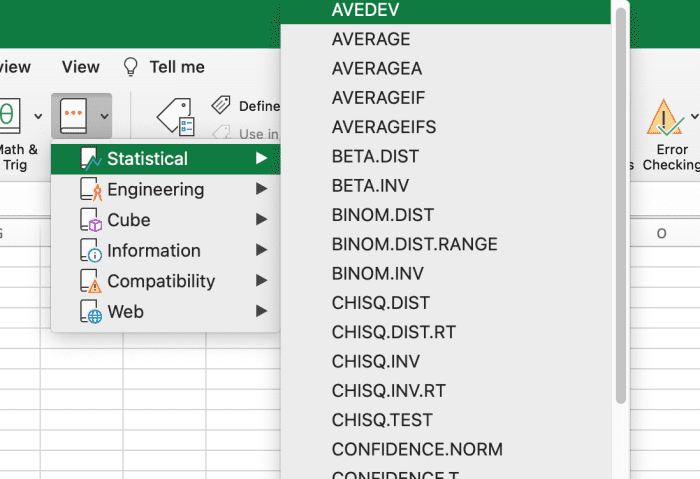Click the Error Checking warning icon

664,118
